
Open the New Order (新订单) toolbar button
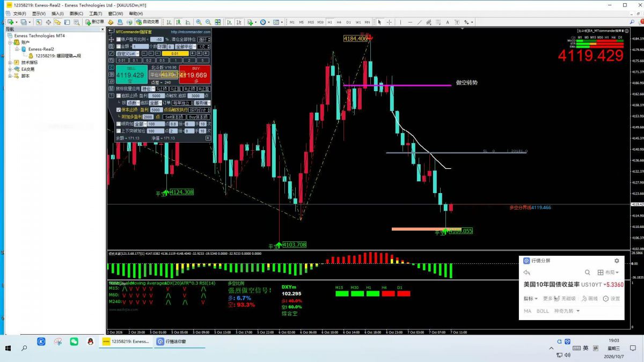pos(94,22)
